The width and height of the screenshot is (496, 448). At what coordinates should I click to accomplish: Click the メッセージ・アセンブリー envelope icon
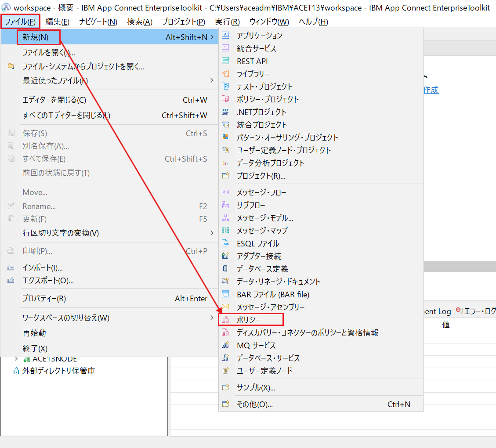(x=225, y=307)
